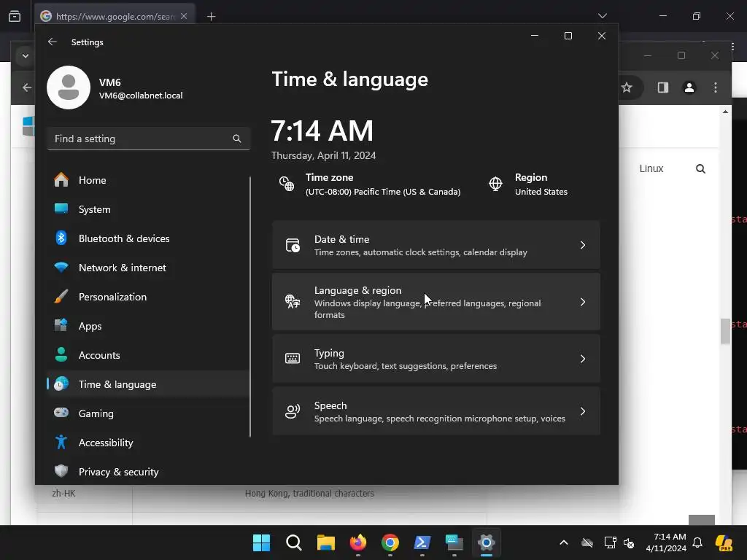Select the google.com search browser tab
The image size is (747, 560).
pyautogui.click(x=115, y=16)
